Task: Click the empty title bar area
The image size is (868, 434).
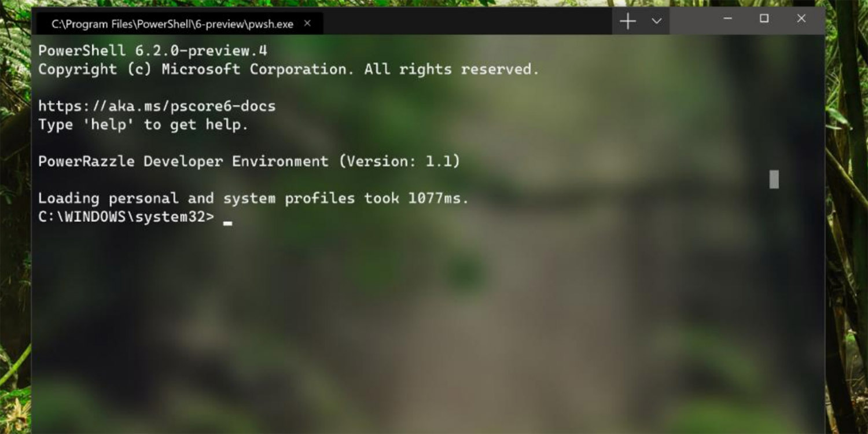Action: 463,21
